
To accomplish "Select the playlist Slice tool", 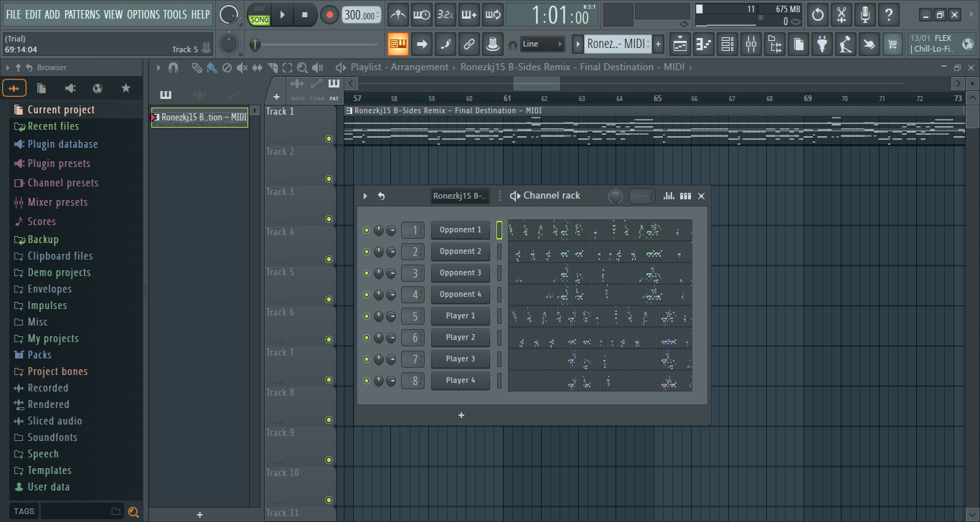I will (273, 67).
